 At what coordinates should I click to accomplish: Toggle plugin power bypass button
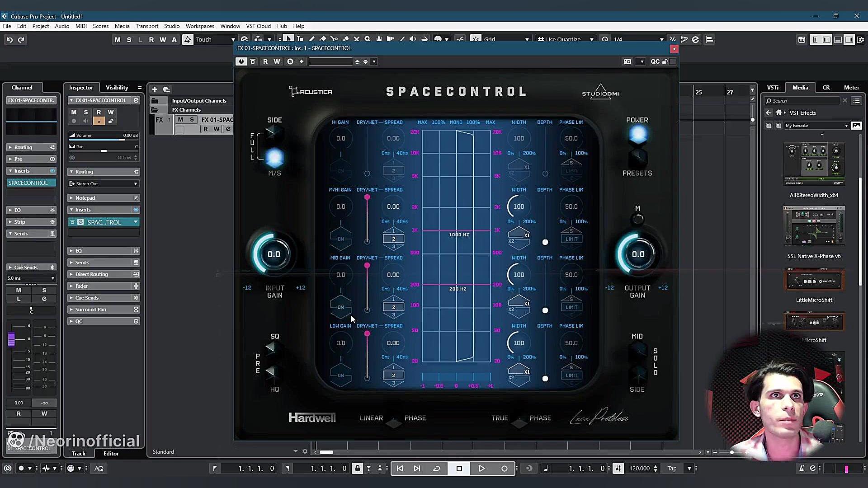coord(241,61)
